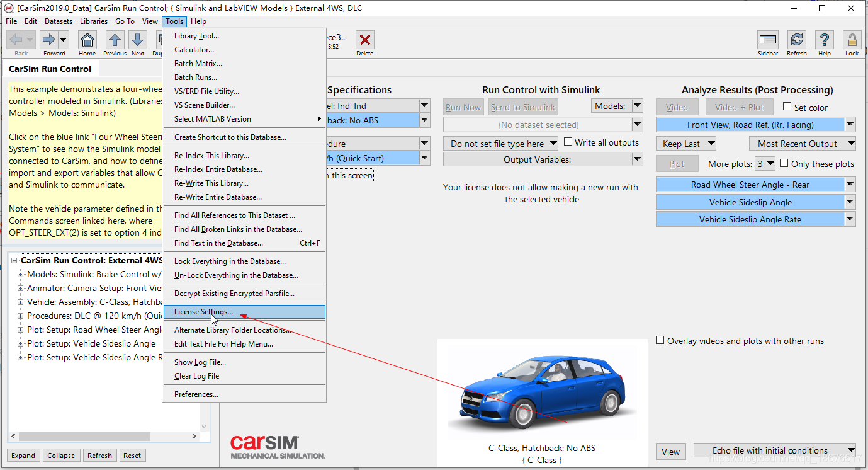
Task: Click the View button
Action: (x=671, y=452)
